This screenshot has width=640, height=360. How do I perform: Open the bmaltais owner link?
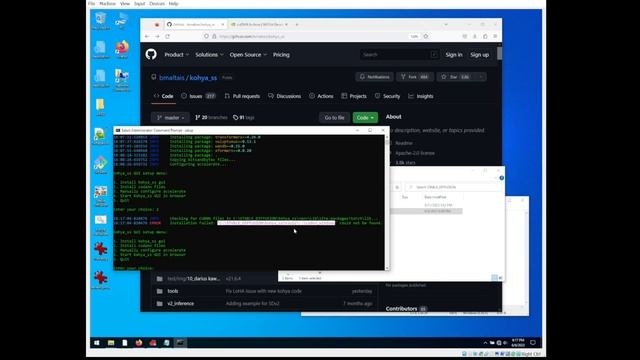tap(172, 78)
